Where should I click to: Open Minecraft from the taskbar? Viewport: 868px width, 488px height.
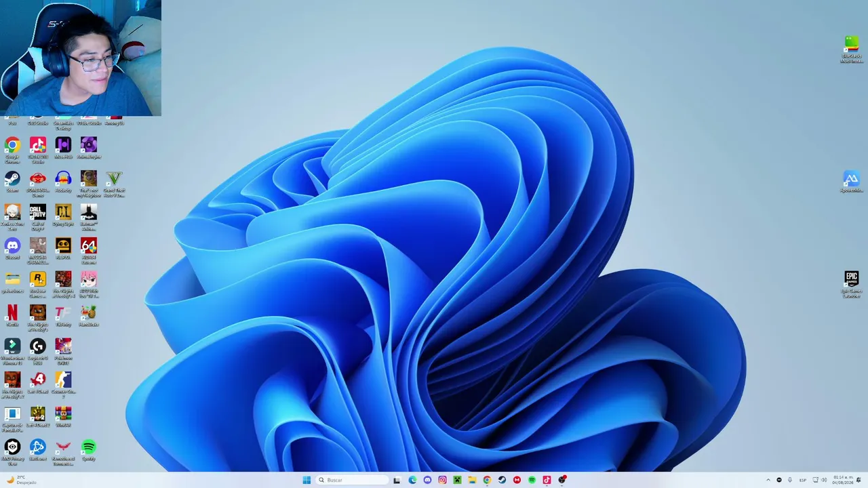coord(457,480)
